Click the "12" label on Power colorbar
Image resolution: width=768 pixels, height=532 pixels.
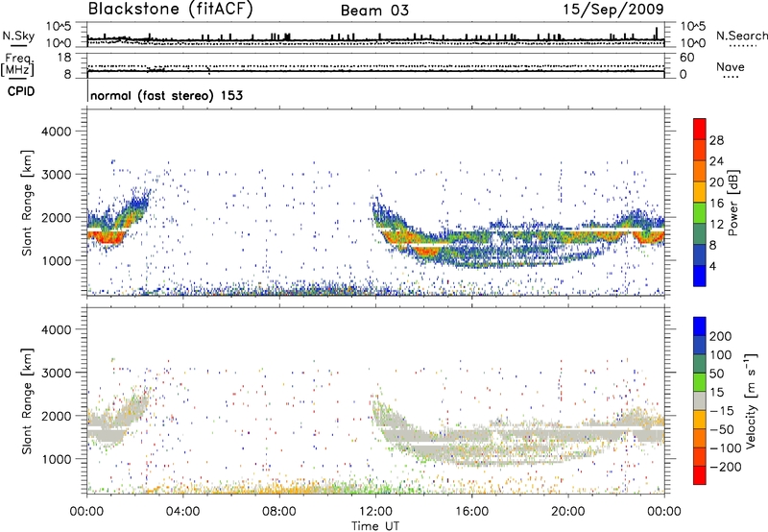click(x=716, y=225)
